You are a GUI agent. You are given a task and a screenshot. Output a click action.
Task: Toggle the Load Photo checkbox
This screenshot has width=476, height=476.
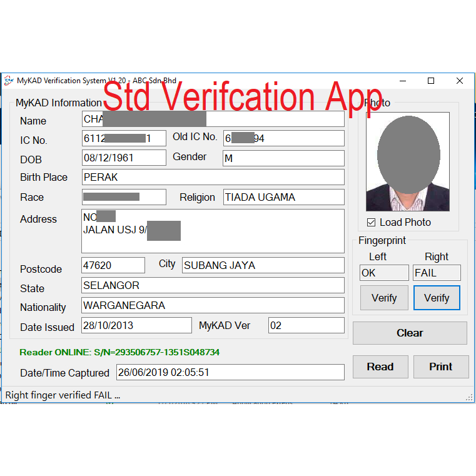click(372, 223)
